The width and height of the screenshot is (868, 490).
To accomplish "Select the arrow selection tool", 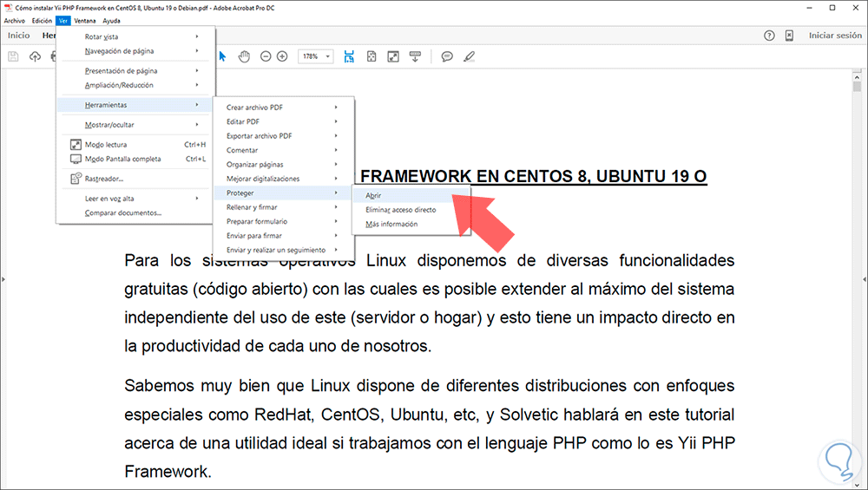I will (222, 56).
